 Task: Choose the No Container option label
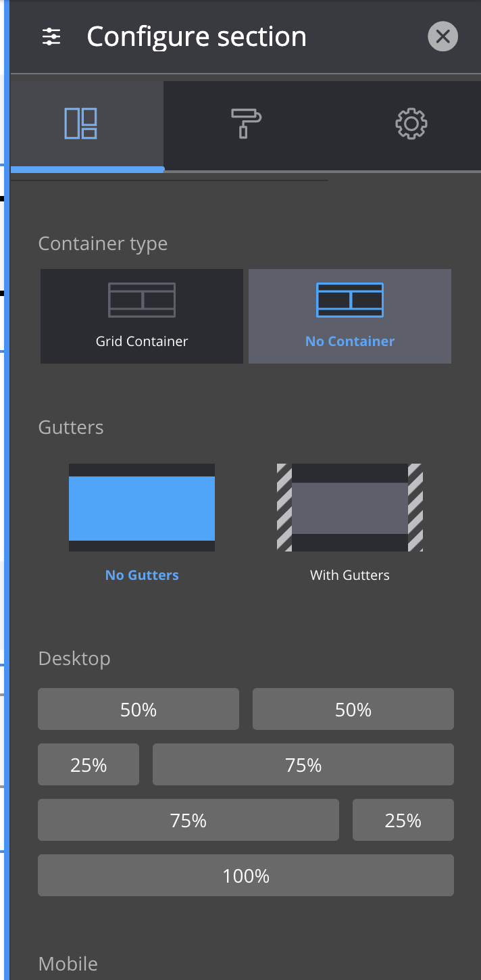click(x=350, y=341)
